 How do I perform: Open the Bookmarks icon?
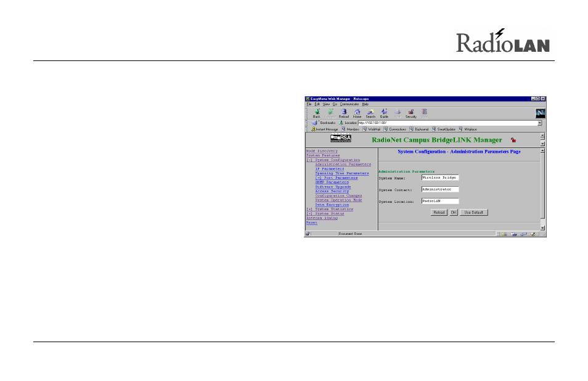pyautogui.click(x=314, y=123)
